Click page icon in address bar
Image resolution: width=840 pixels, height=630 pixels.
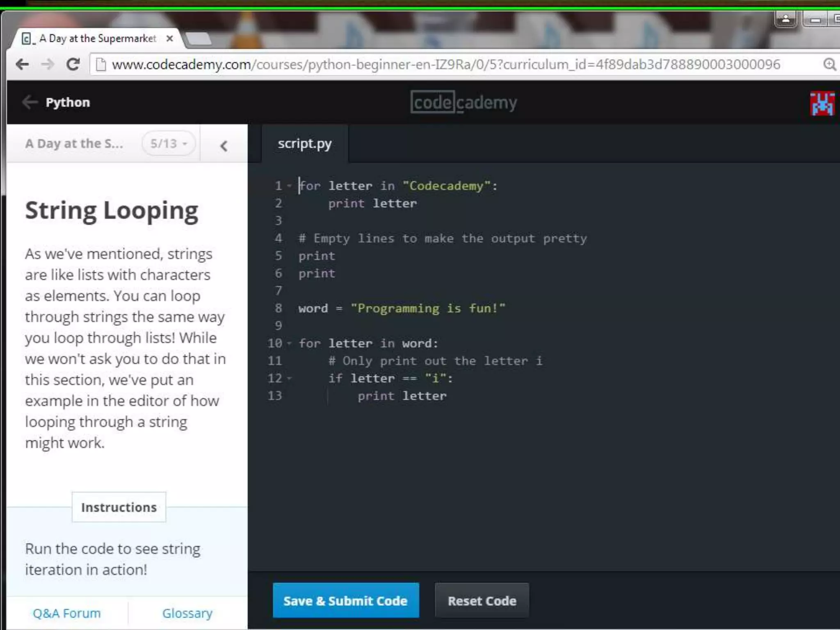100,64
